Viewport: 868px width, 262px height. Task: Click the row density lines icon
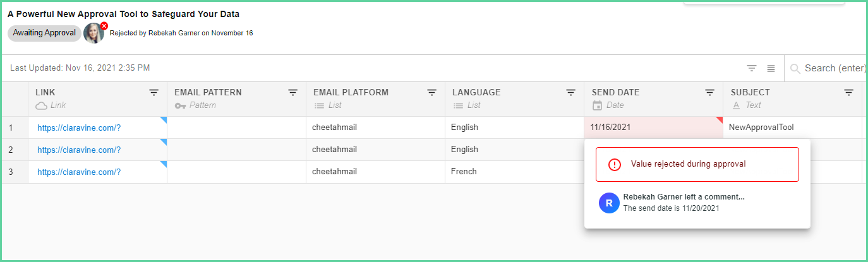click(x=771, y=68)
